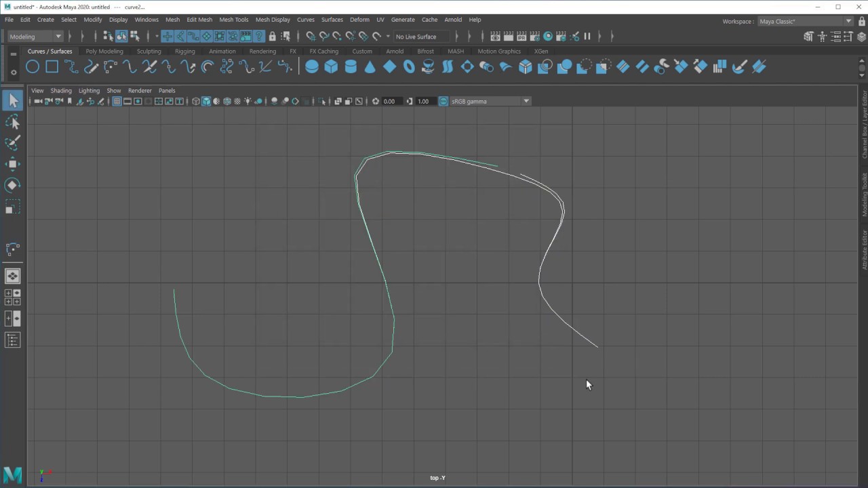Open the Edit Mesh menu
This screenshot has width=868, height=488.
coord(199,20)
